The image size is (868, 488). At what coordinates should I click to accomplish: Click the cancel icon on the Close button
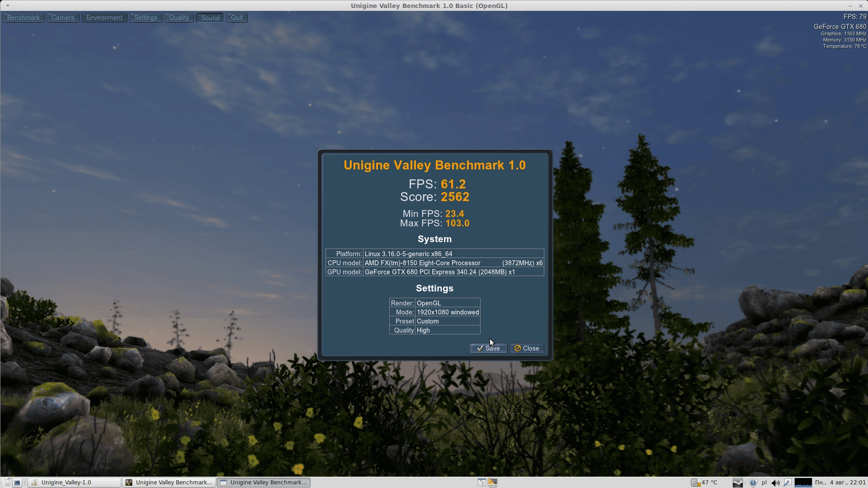tap(518, 348)
